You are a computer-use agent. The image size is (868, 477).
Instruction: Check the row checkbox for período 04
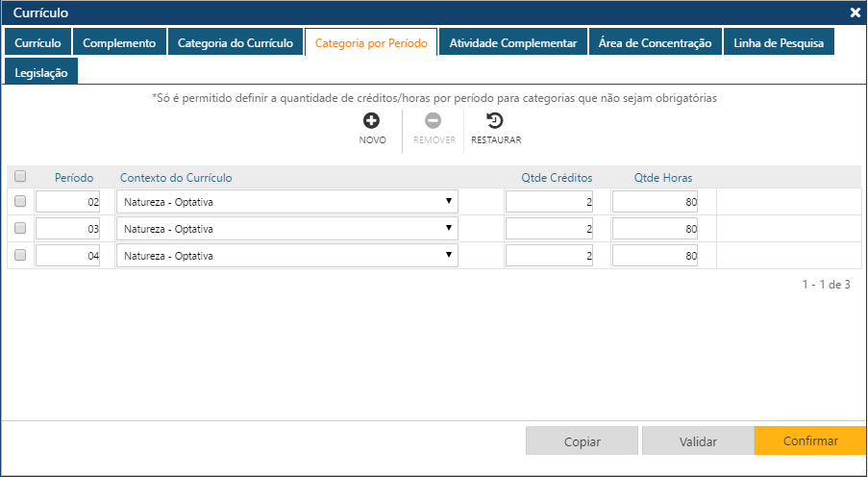(x=20, y=256)
